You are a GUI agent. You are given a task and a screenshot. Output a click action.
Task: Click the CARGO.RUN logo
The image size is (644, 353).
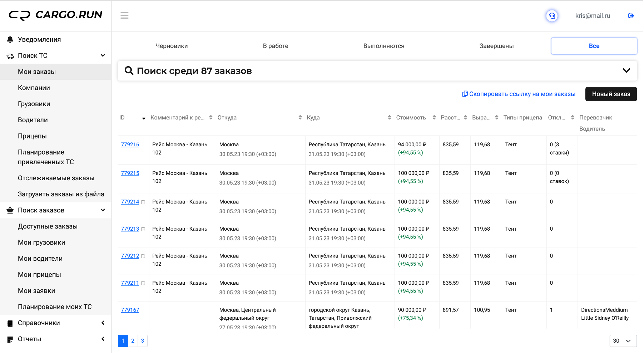[55, 15]
